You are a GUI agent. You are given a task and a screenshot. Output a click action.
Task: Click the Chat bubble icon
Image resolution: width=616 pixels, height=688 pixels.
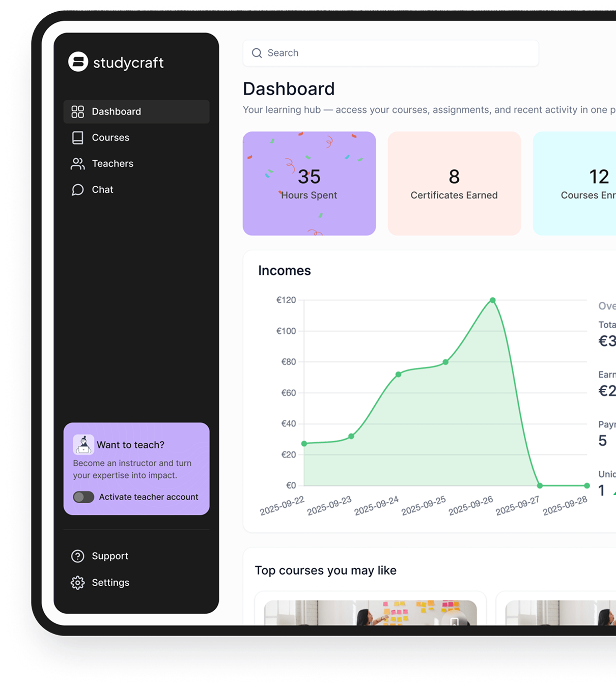(x=77, y=190)
